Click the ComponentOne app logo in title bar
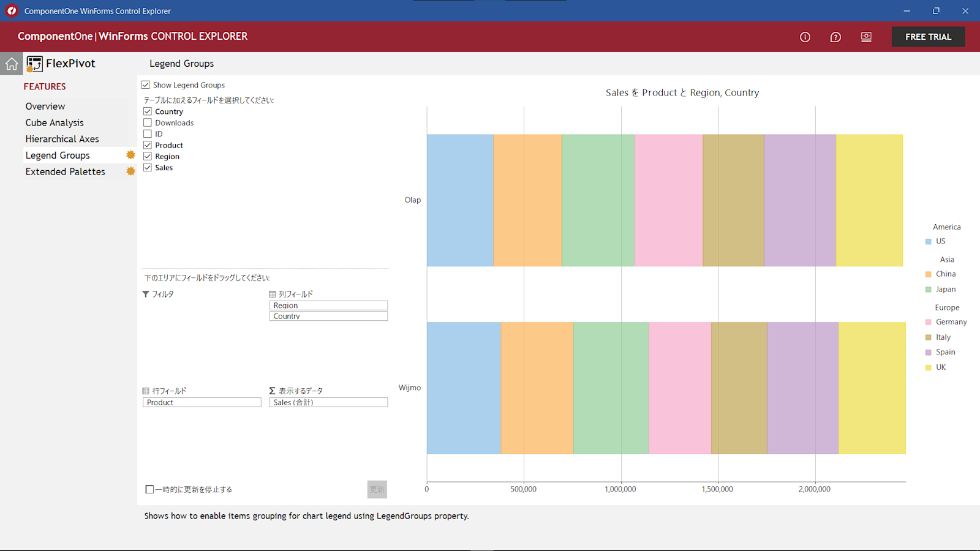 (12, 10)
